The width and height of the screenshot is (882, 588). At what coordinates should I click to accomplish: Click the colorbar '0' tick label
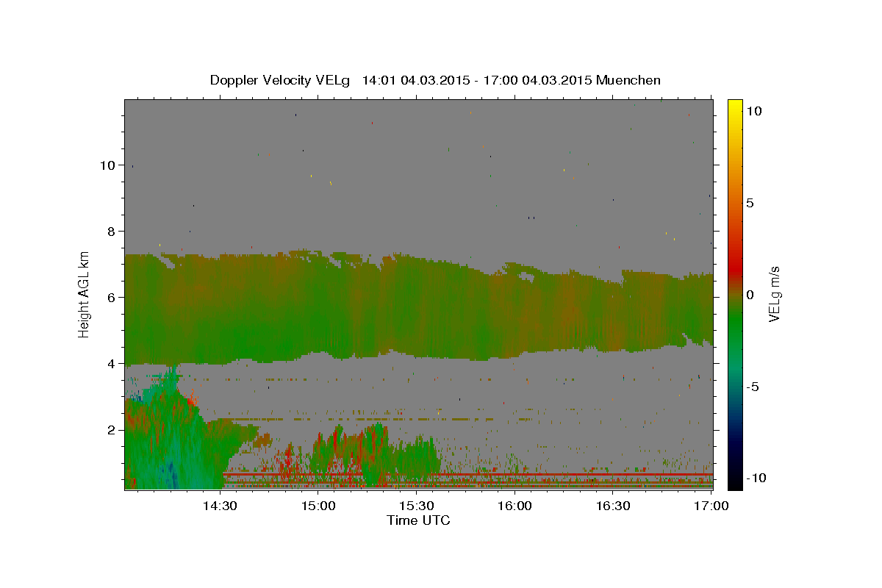(750, 295)
